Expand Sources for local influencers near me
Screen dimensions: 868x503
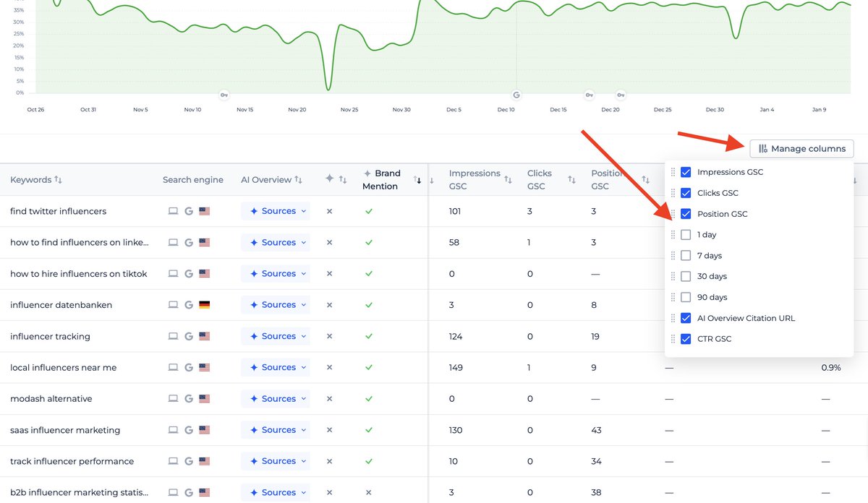[276, 367]
